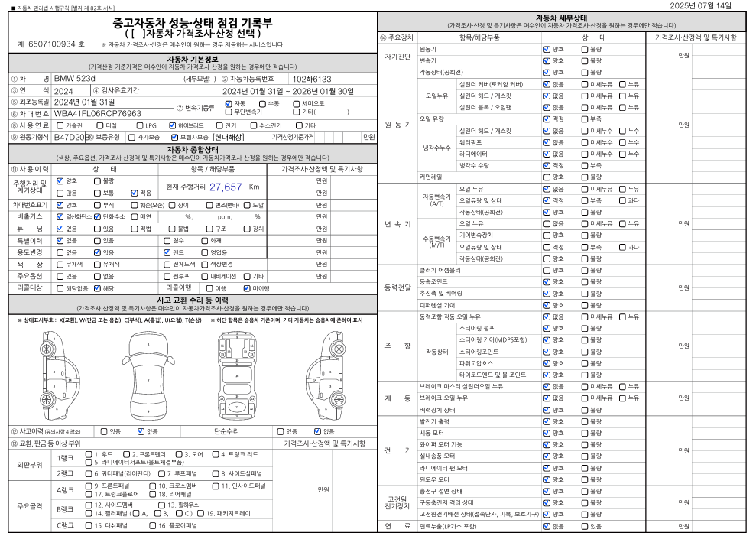This screenshot has height=536, width=756.
Task: Tick 10. 크로스멤버 in A랭크
Action: 153,486
